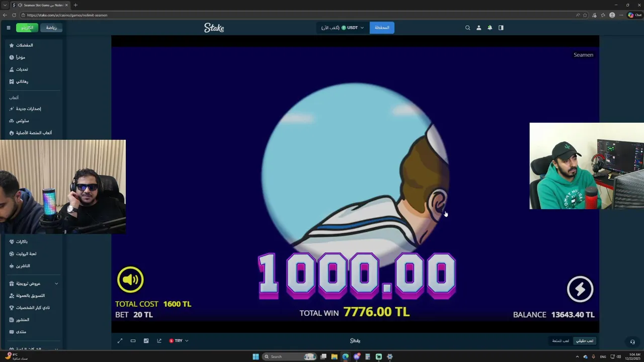
Task: Open taskbar clock and date
Action: 632,356
